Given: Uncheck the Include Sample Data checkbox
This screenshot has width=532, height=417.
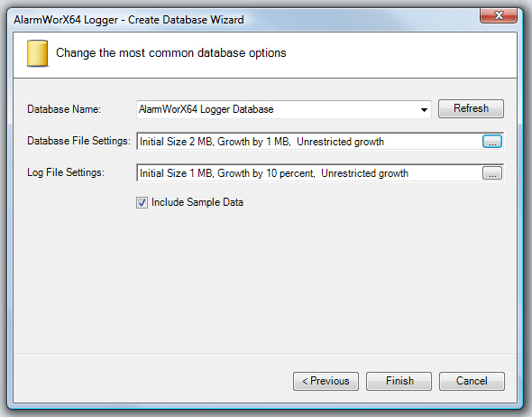Looking at the screenshot, I should click(142, 203).
